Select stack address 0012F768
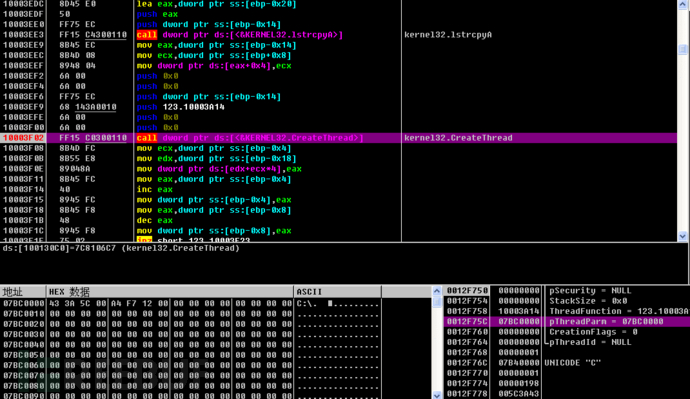 click(467, 352)
